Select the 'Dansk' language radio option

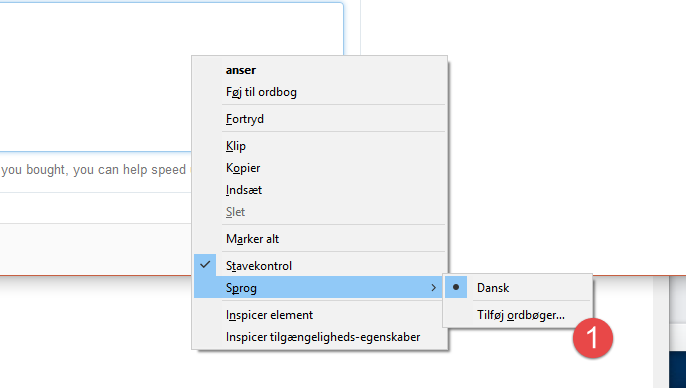(x=518, y=288)
